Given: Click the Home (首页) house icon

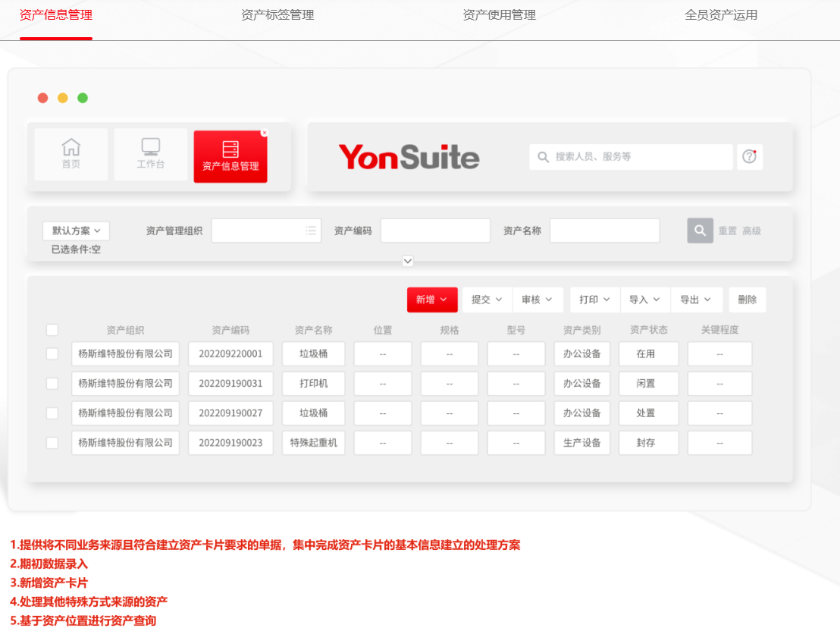Looking at the screenshot, I should click(x=71, y=147).
